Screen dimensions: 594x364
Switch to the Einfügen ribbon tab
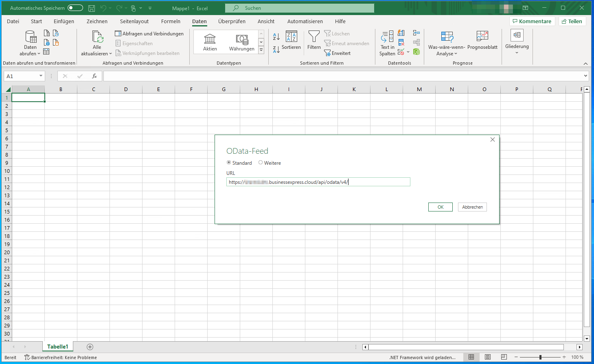click(x=64, y=22)
